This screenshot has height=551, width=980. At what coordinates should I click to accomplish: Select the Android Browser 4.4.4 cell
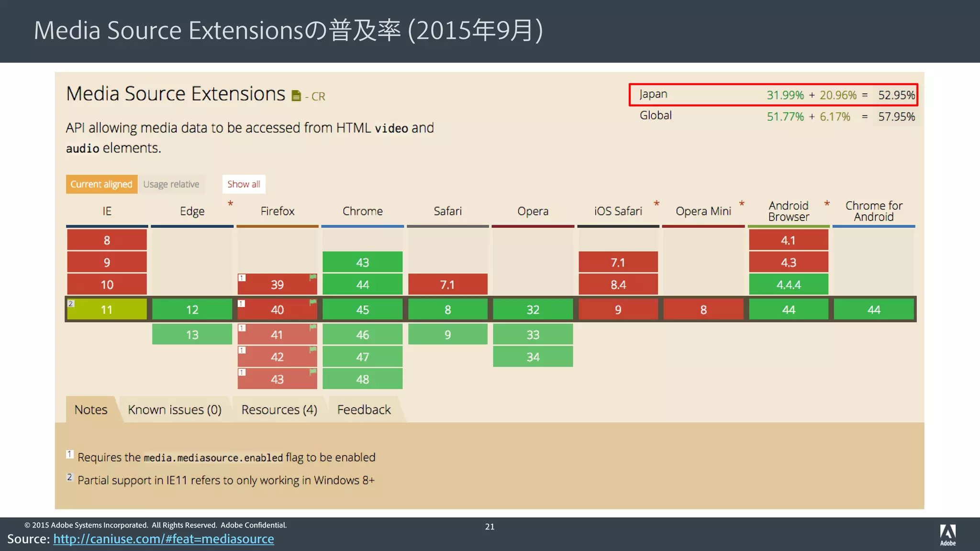[x=789, y=285]
